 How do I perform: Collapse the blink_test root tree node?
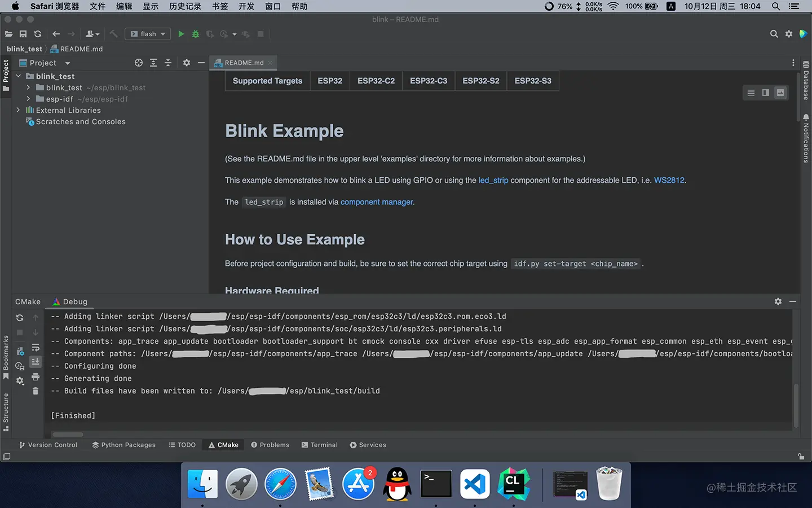pos(19,76)
